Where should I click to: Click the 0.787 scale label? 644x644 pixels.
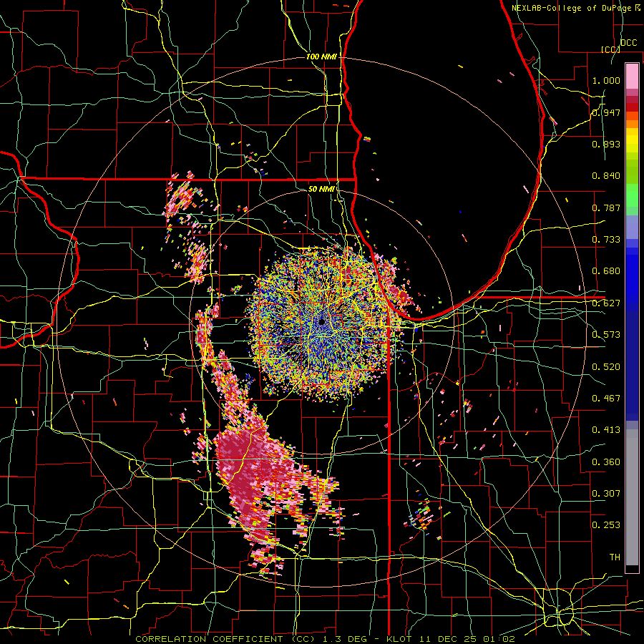(x=606, y=208)
